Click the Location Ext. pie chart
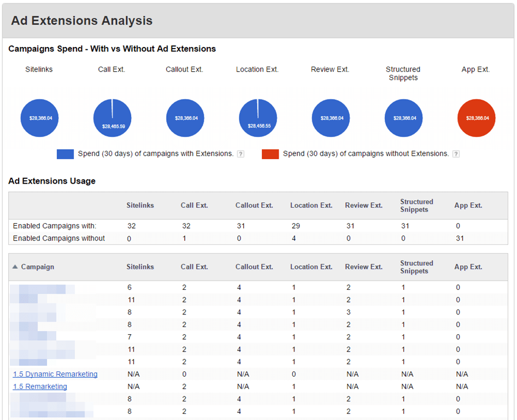 click(258, 118)
